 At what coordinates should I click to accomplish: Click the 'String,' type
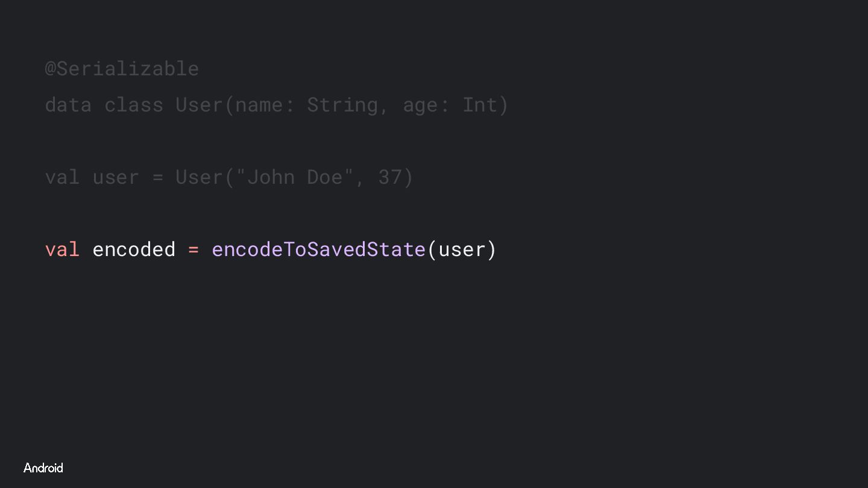click(348, 105)
